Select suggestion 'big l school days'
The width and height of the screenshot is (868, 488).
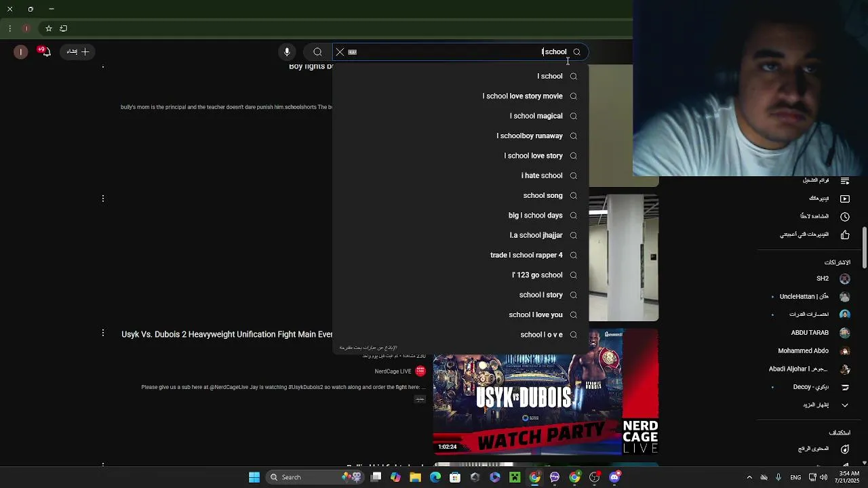click(x=460, y=216)
